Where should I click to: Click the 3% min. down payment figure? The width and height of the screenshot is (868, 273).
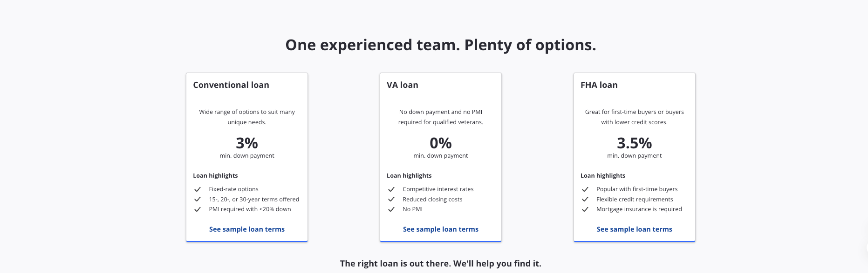tap(247, 143)
